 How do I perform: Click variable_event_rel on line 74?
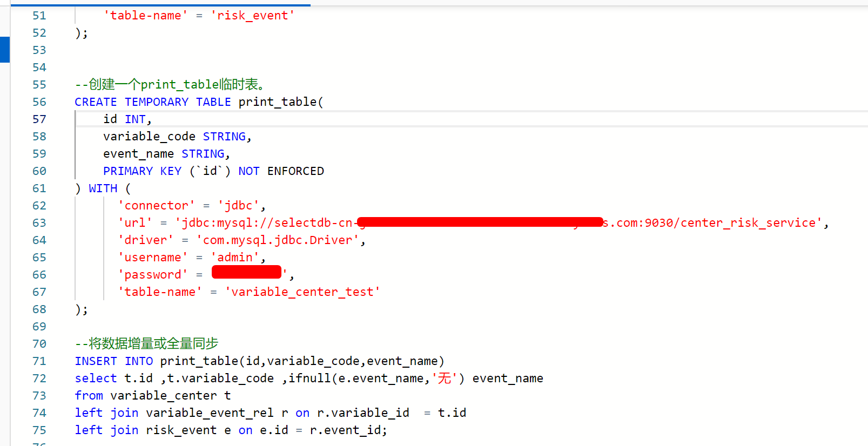(210, 413)
